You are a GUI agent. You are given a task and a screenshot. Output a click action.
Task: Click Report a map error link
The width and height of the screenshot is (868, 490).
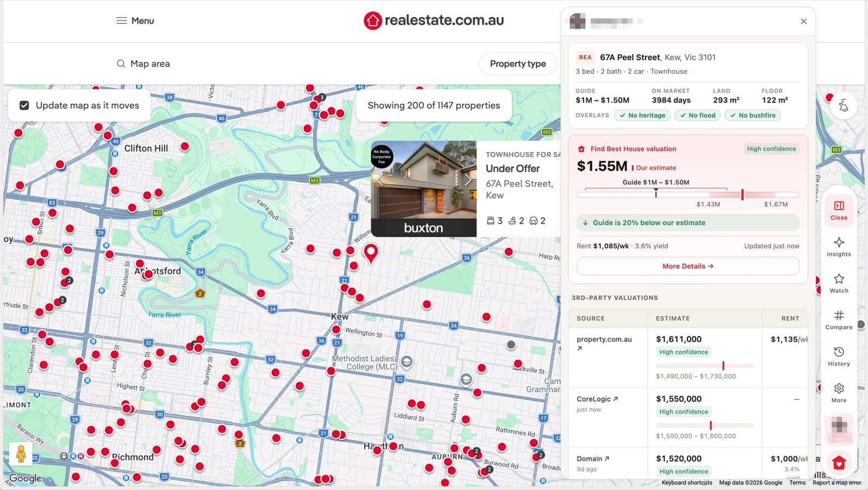[x=837, y=483]
